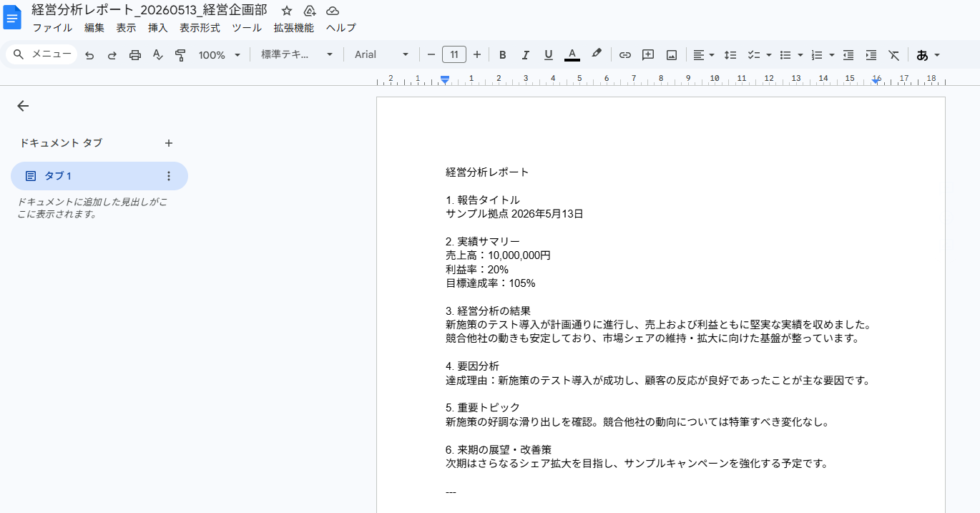Check the cloud document status icon
The height and width of the screenshot is (513, 980).
[333, 11]
